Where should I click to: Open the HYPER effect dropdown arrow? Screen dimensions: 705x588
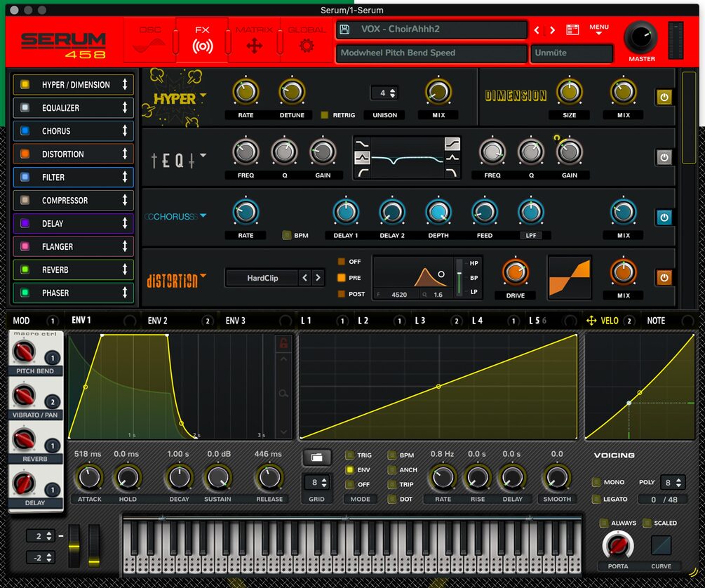[203, 95]
